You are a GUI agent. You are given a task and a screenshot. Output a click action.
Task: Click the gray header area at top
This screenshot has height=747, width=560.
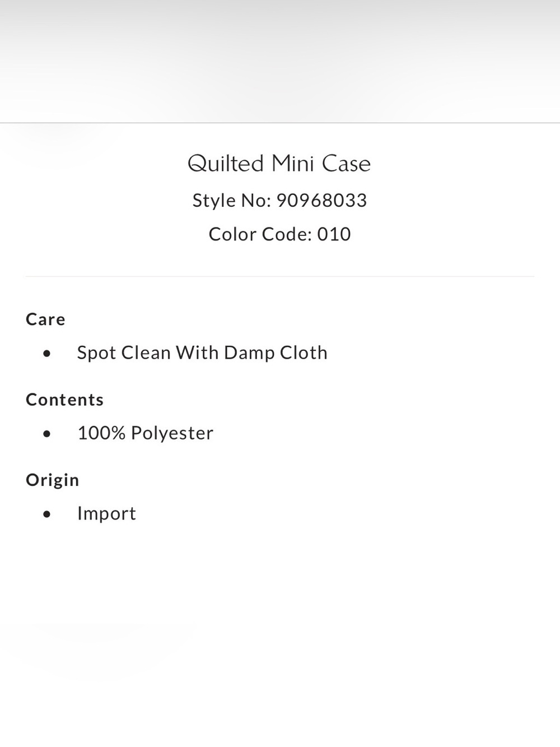280,61
